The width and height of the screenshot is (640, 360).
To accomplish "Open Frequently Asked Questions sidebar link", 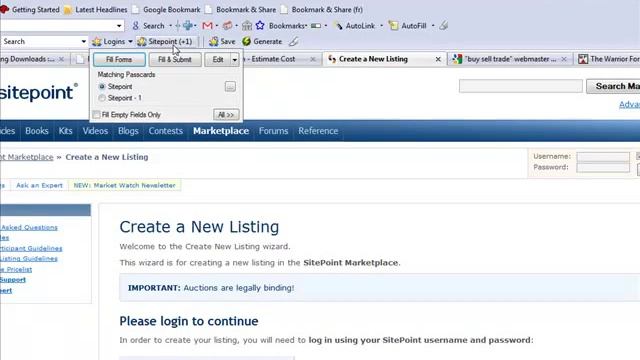I will pyautogui.click(x=29, y=227).
